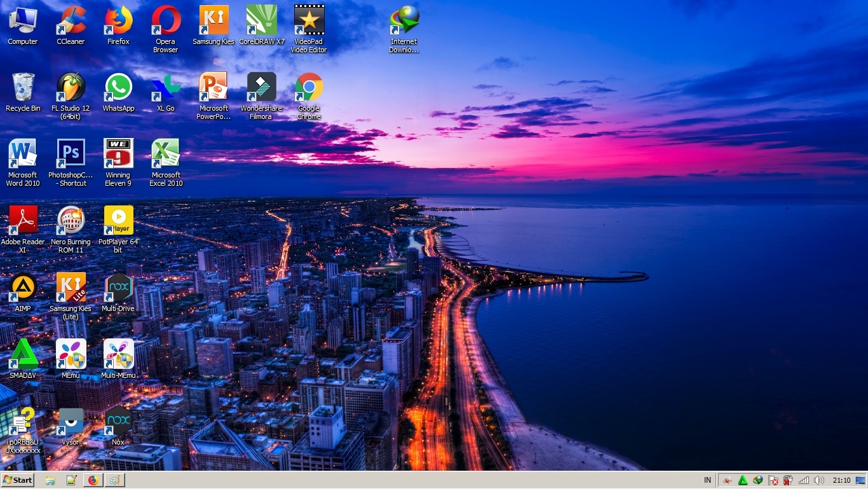
Task: Click the VideoPad Video Editor icon
Action: [x=309, y=21]
